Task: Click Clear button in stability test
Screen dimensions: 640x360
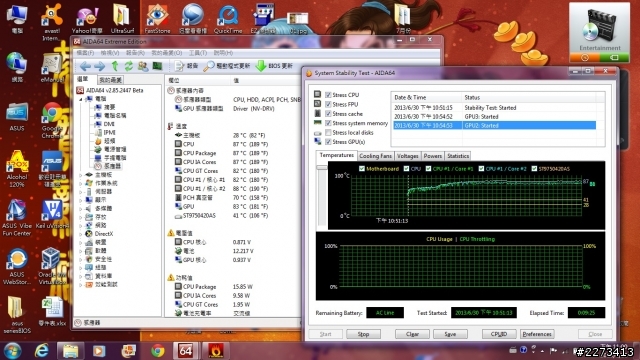Action: (412, 334)
